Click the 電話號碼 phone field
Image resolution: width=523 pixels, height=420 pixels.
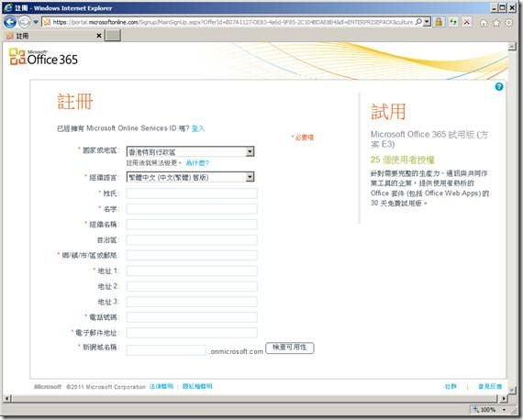pyautogui.click(x=192, y=317)
